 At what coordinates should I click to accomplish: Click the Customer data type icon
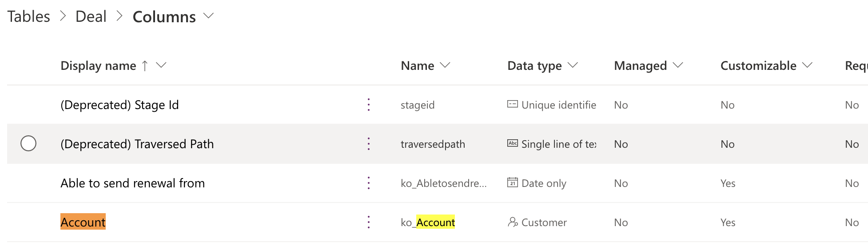pyautogui.click(x=513, y=222)
